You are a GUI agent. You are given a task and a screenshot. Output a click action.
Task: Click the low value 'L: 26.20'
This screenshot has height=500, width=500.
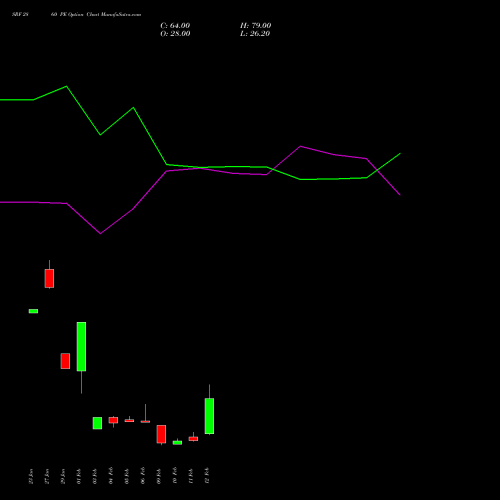(x=255, y=34)
